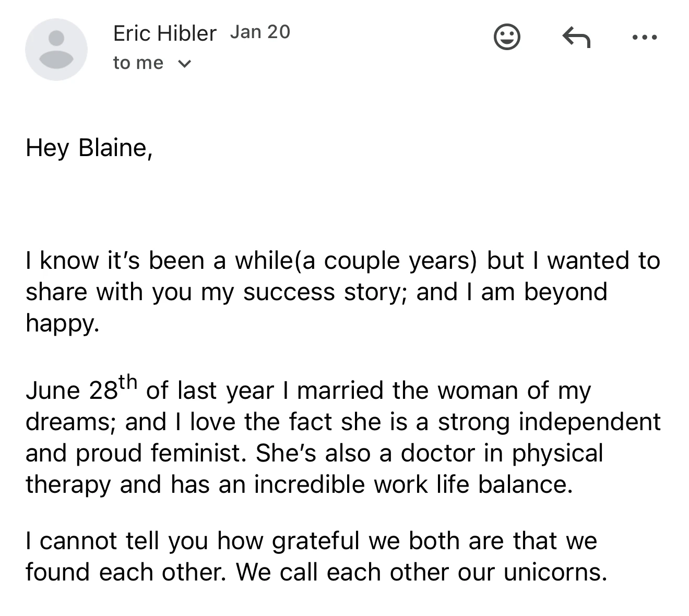Expand recipient details chevron beside "to me"
The image size is (689, 616).
tap(185, 64)
